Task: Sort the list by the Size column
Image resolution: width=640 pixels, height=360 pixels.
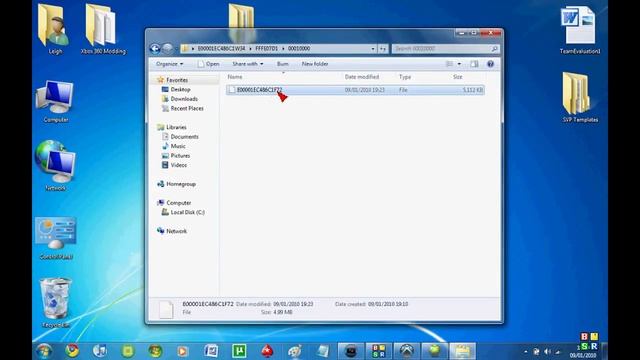Action: click(x=458, y=77)
